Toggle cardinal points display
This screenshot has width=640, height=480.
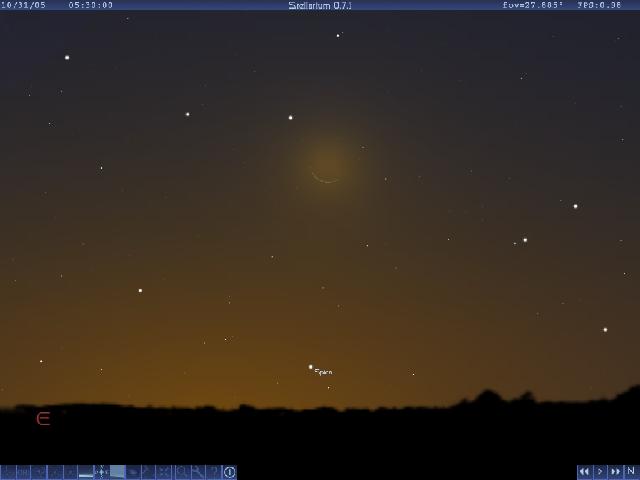pyautogui.click(x=102, y=472)
